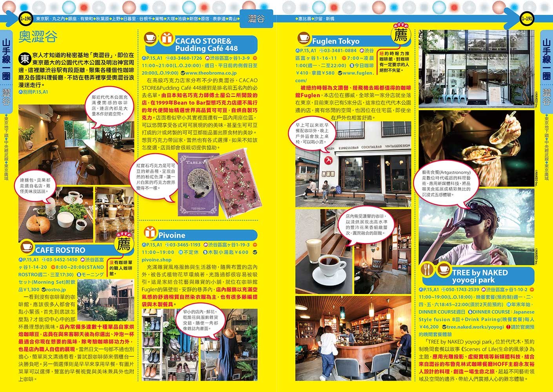The image size is (553, 392).
Task: Select the 薦 recommendation badge by CAFE ROSTRO
Action: (124, 244)
